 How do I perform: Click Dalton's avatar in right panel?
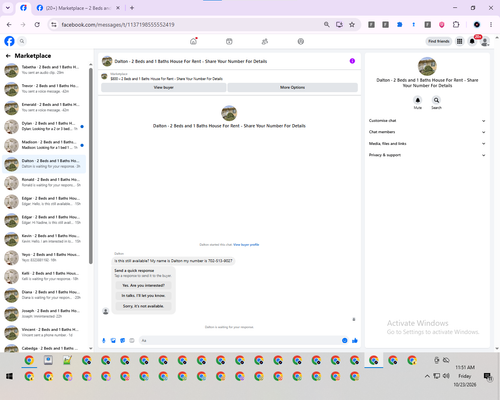pyautogui.click(x=427, y=66)
